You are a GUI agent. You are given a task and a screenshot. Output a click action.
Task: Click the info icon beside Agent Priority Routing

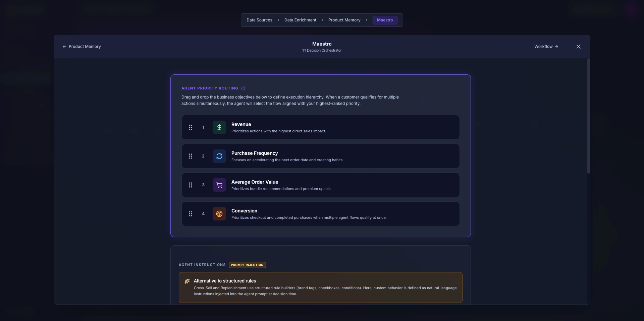tap(243, 88)
